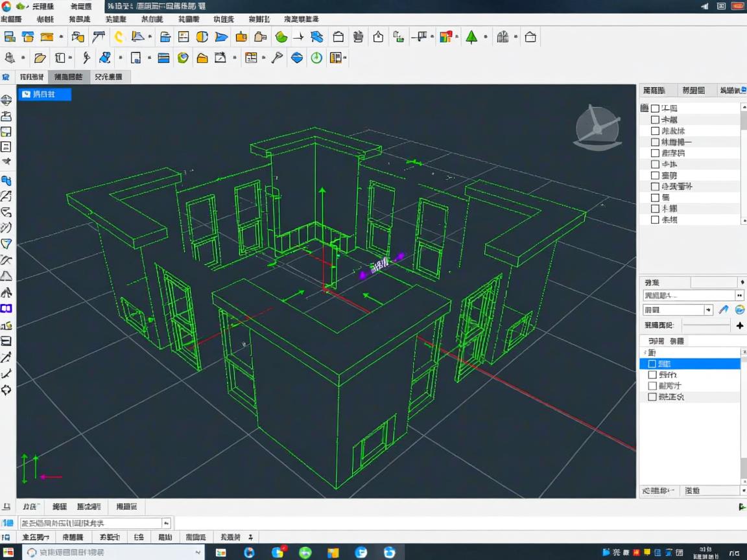Image resolution: width=747 pixels, height=560 pixels.
Task: Click the blue right-pointing arrow toolbar icon
Action: pos(221,37)
